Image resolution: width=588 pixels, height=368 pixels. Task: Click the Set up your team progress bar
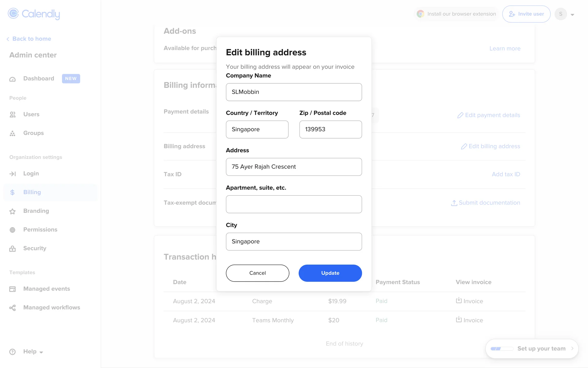502,349
